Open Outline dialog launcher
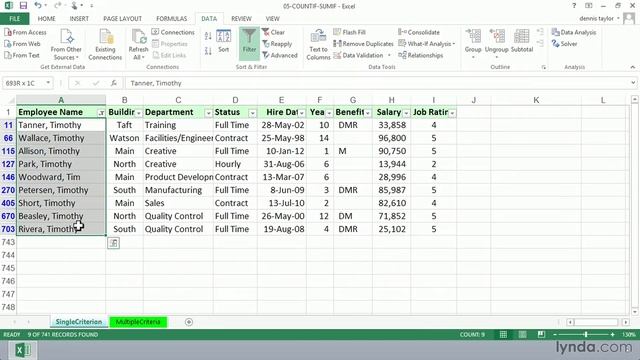The image size is (640, 360). pos(544,67)
